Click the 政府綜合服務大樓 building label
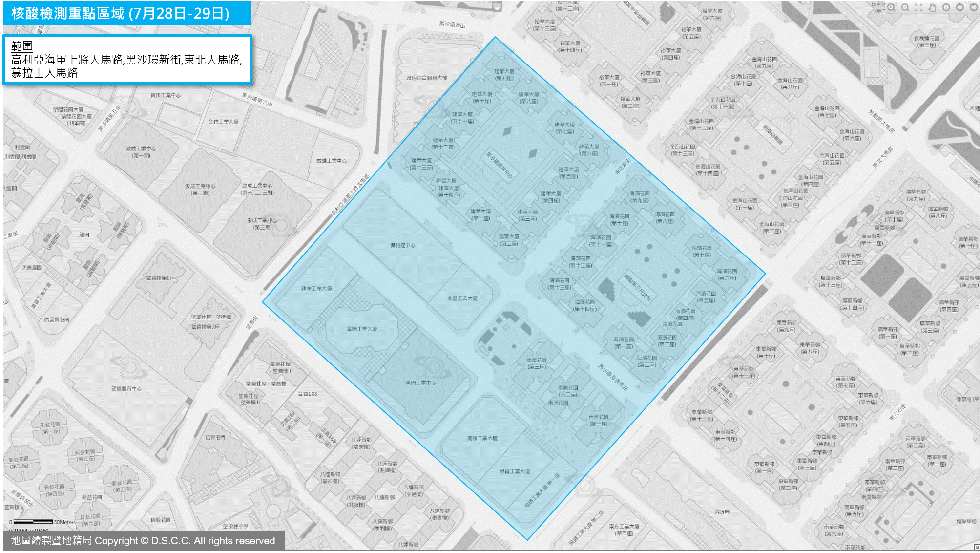Image resolution: width=980 pixels, height=553 pixels. (426, 78)
